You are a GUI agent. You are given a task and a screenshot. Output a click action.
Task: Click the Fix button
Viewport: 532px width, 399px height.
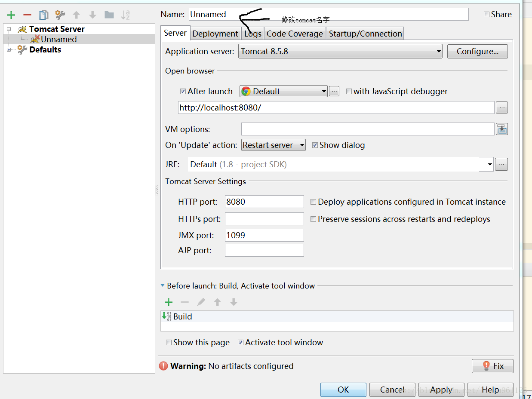click(x=492, y=366)
